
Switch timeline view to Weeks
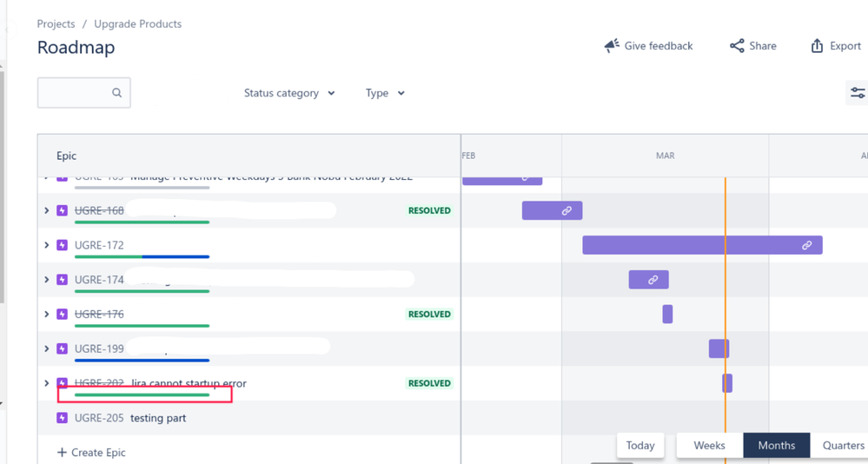point(709,445)
